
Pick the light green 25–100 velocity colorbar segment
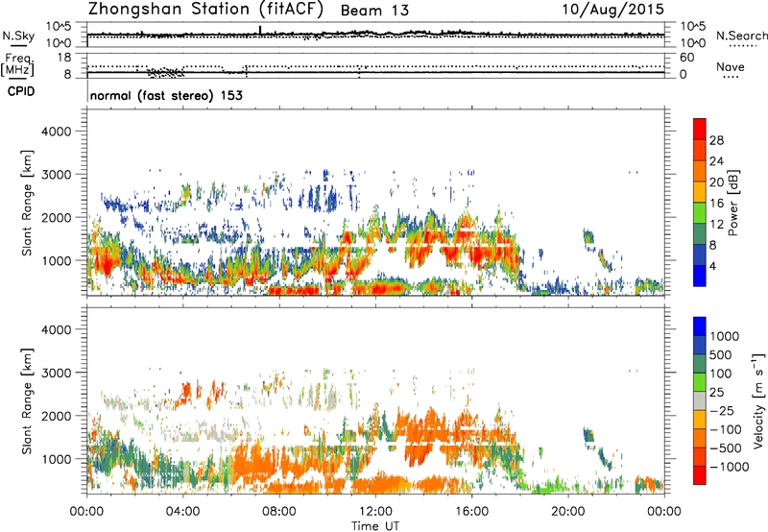point(700,382)
